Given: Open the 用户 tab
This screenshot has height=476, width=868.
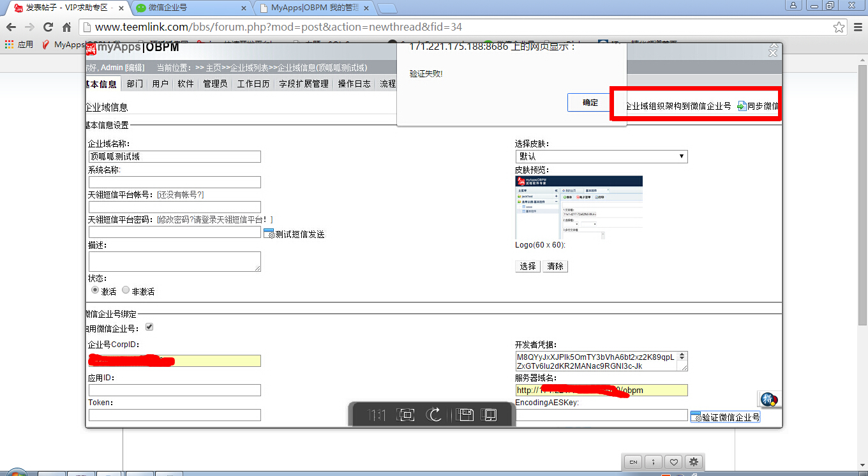Looking at the screenshot, I should [x=160, y=84].
